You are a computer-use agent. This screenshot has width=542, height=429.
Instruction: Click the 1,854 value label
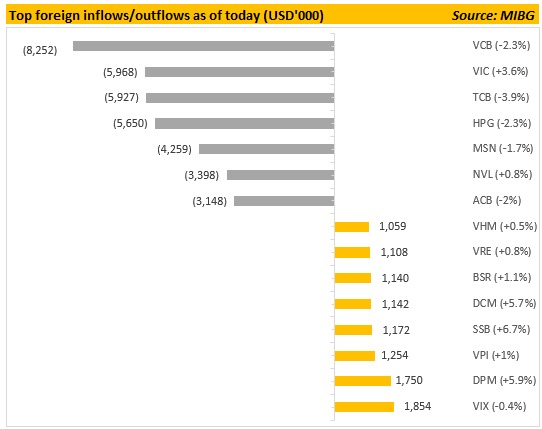point(418,406)
